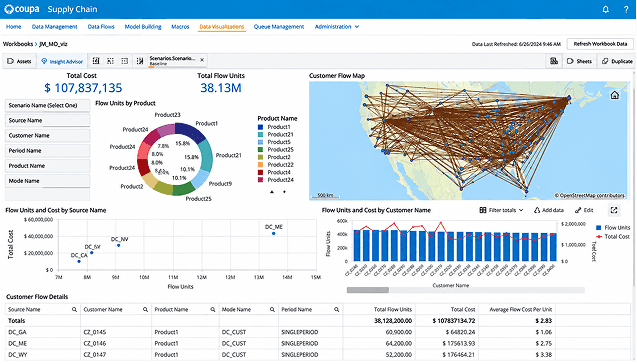Click the CZ_0145 table cell
The width and height of the screenshot is (637, 364).
pos(116,332)
